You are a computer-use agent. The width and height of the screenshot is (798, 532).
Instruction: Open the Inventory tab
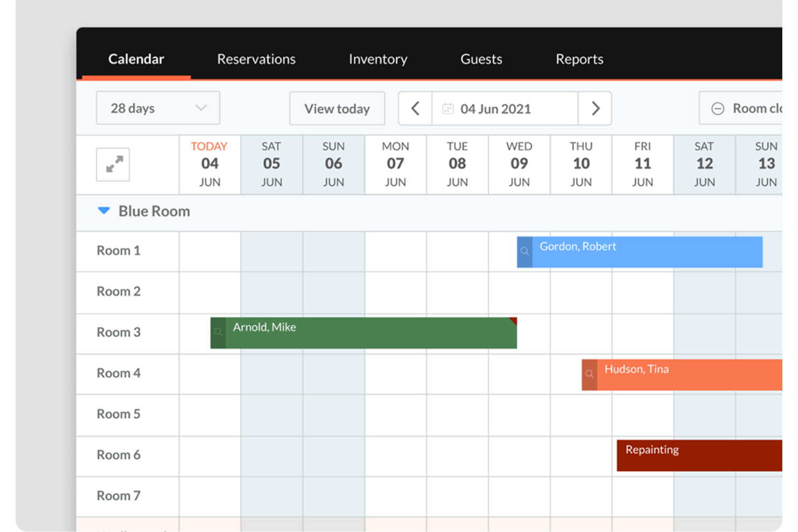point(378,59)
